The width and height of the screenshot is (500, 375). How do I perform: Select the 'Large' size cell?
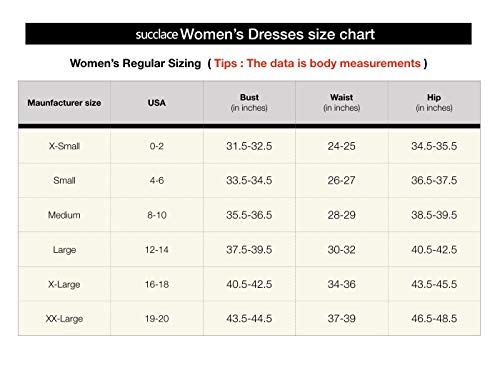64,250
